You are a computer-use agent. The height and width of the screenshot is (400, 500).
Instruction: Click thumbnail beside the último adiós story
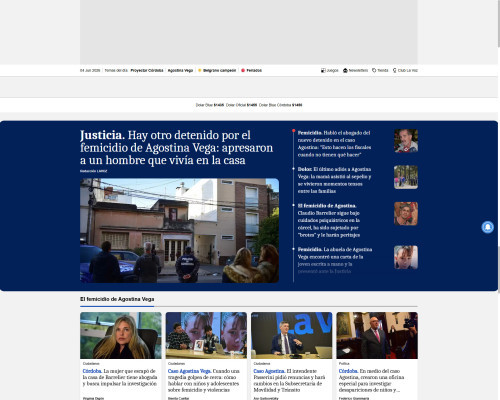click(x=406, y=177)
